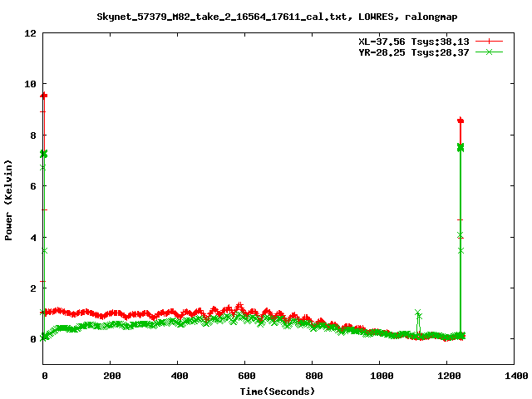This screenshot has height=399, width=532.
Task: Click the y-axis tick label 0
Action: click(33, 339)
